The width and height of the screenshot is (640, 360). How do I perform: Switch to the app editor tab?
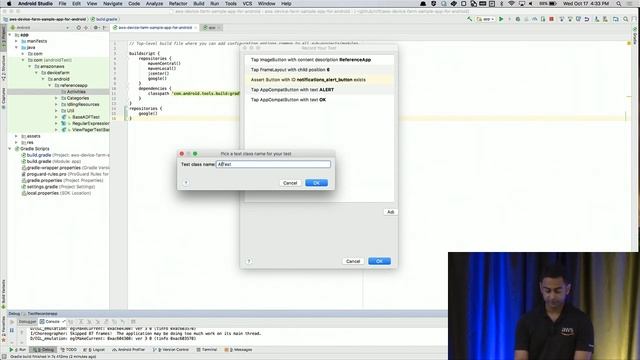(x=211, y=28)
